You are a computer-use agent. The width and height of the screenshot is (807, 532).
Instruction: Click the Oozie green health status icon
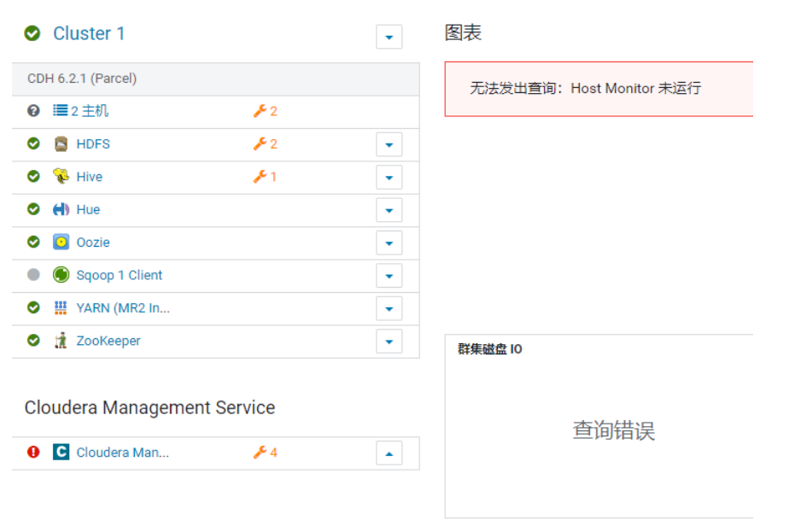[x=33, y=242]
